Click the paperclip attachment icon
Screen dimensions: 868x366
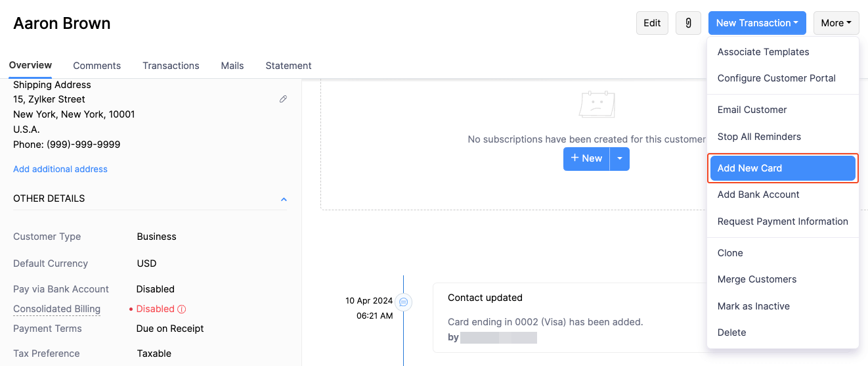coord(688,23)
